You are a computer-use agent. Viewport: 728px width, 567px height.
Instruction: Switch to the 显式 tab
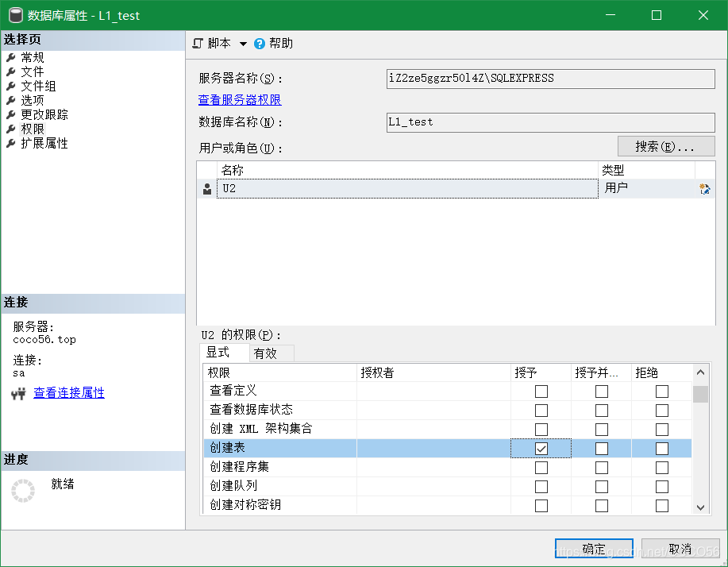[x=225, y=353]
